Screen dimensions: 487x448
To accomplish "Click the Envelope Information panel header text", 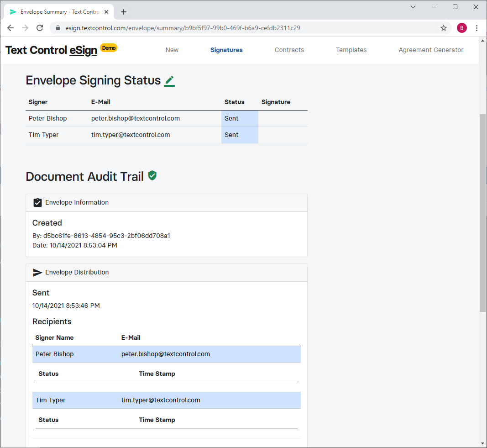I will [77, 203].
